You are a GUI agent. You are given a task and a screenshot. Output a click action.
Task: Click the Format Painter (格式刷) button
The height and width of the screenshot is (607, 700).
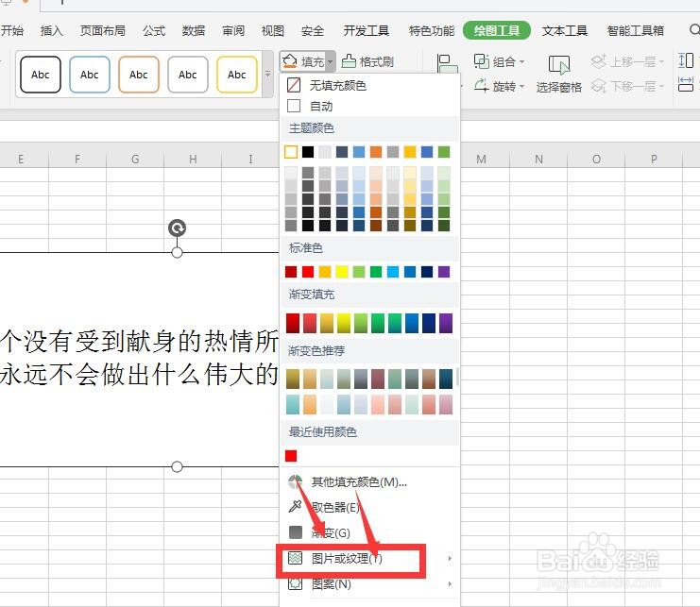tap(367, 61)
